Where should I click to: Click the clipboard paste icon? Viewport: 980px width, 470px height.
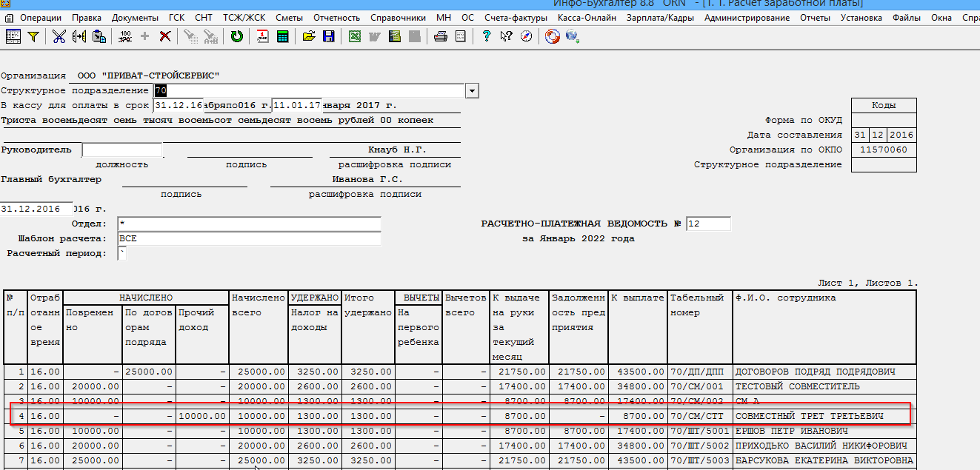(x=99, y=36)
